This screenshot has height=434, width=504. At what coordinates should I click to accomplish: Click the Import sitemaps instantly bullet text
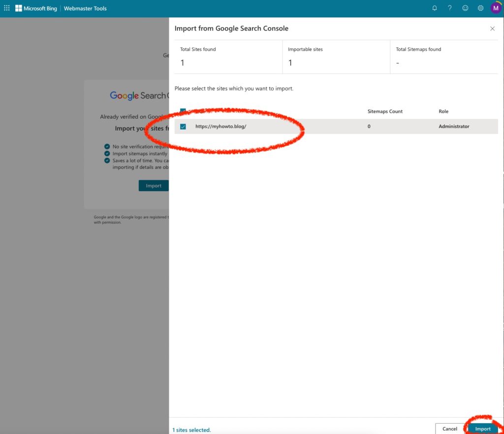[x=140, y=154]
